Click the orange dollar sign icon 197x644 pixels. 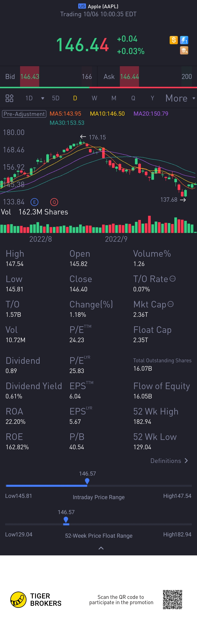pos(173,40)
